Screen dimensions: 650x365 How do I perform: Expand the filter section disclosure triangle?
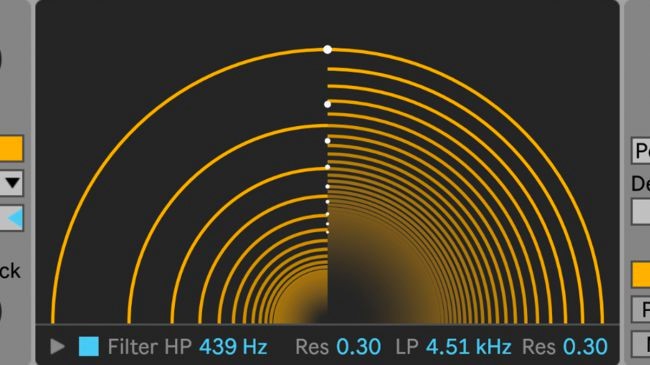(x=57, y=346)
